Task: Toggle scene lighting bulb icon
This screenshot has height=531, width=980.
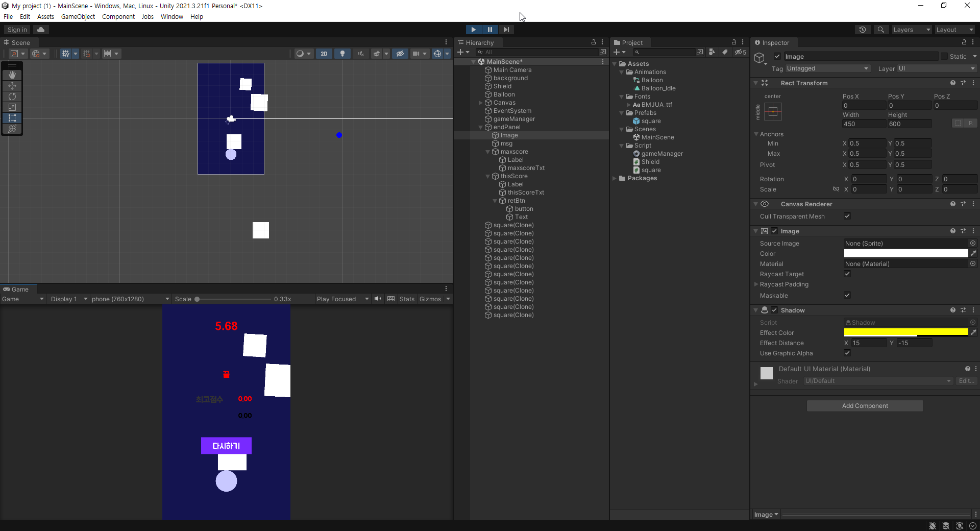Action: (x=342, y=54)
